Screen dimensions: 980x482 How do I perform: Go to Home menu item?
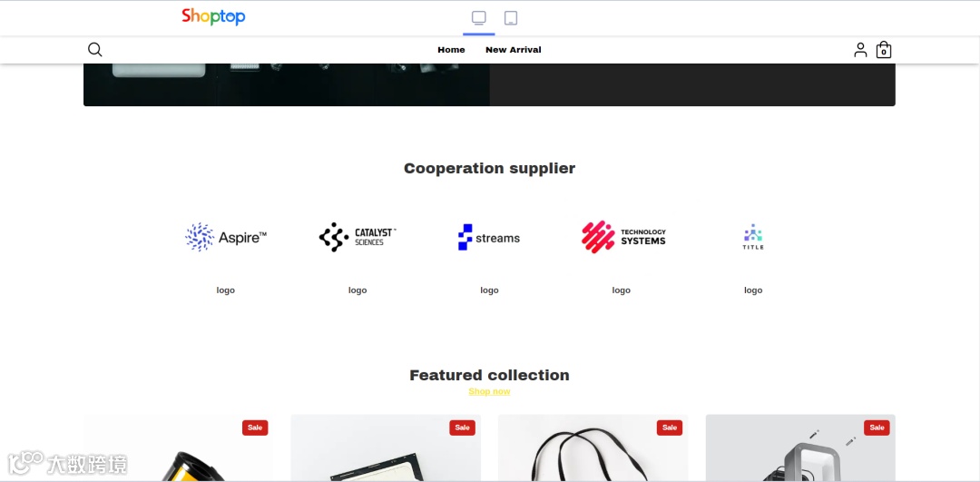(451, 50)
